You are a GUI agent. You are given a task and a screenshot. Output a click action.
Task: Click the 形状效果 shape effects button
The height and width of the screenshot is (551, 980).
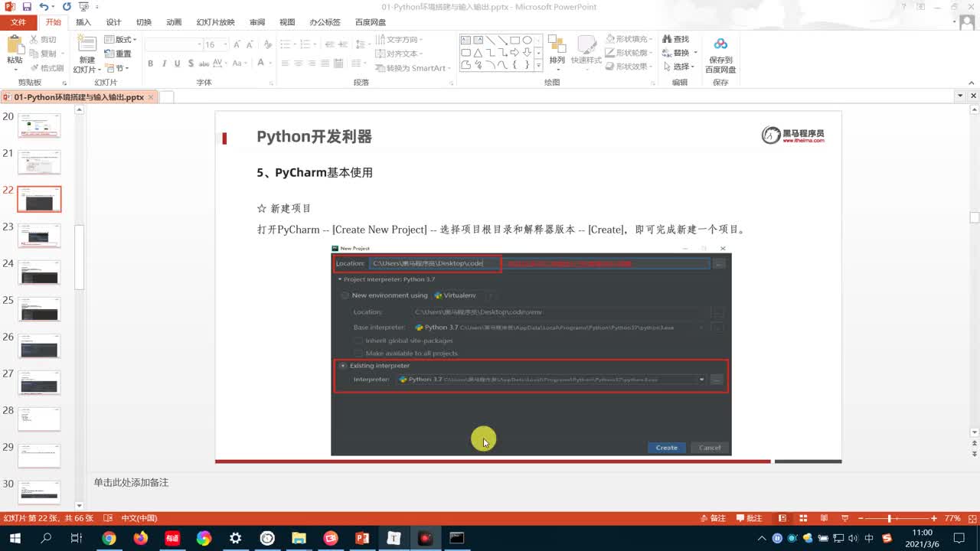tap(629, 67)
